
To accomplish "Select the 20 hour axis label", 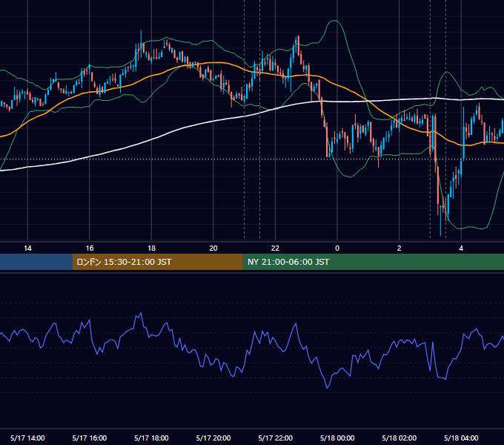I will pos(213,248).
